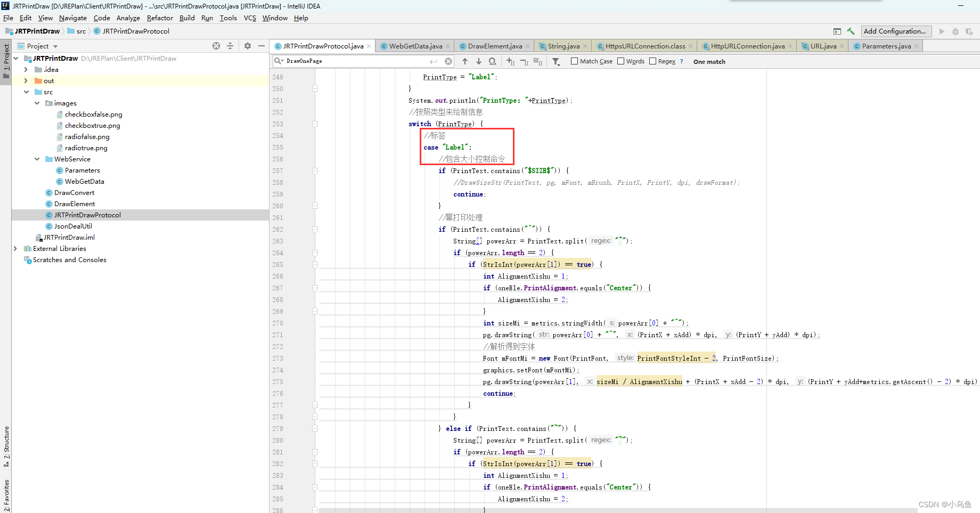Go to previous search occurrence arrow
Screen dimensions: 980x513
click(465, 61)
